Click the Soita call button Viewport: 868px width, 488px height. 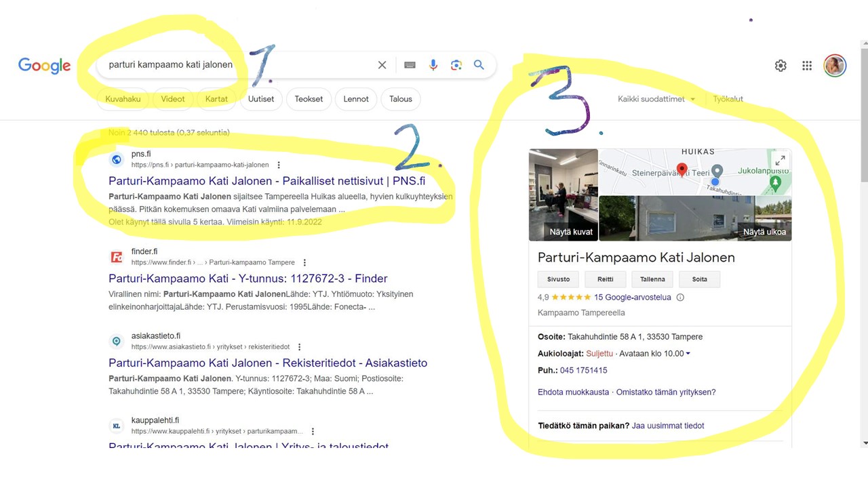(699, 279)
